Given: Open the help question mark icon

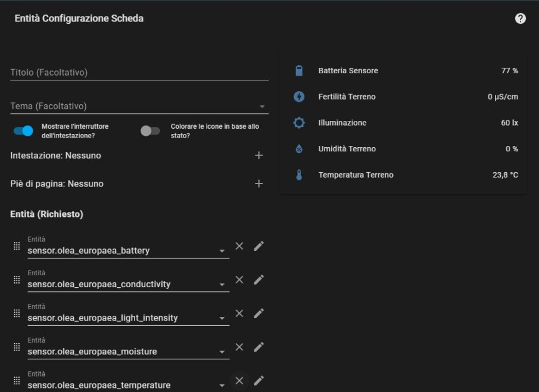Looking at the screenshot, I should [x=520, y=18].
